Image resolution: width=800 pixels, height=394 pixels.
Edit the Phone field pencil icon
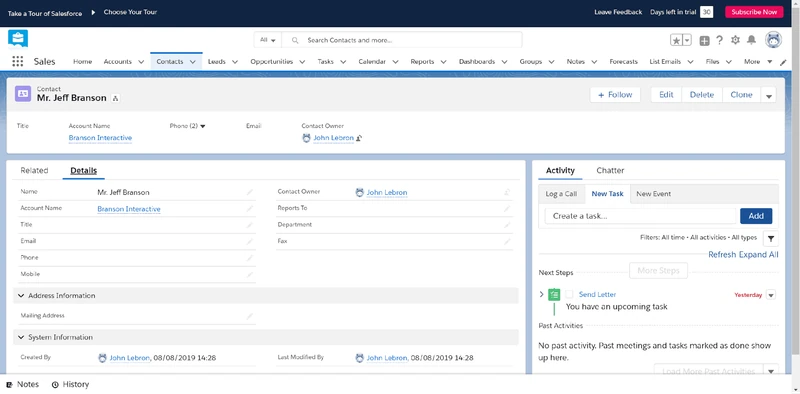[x=249, y=258]
